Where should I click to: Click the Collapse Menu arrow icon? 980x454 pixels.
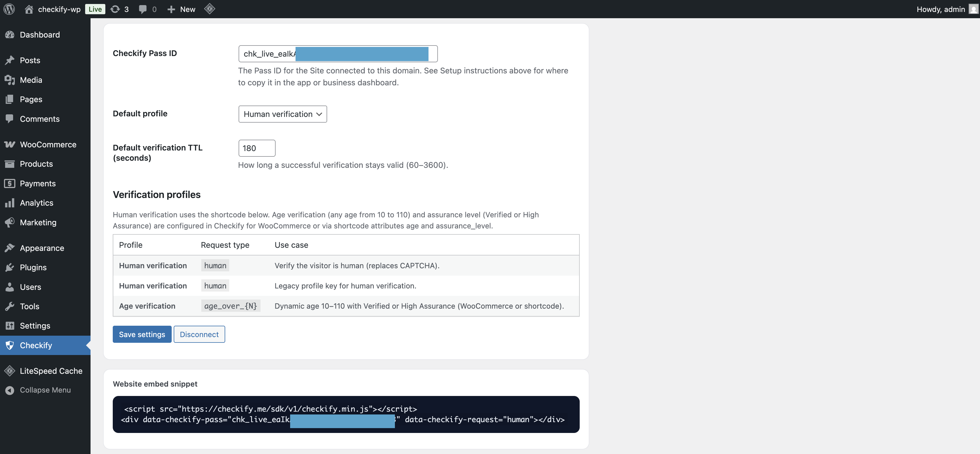click(x=10, y=390)
